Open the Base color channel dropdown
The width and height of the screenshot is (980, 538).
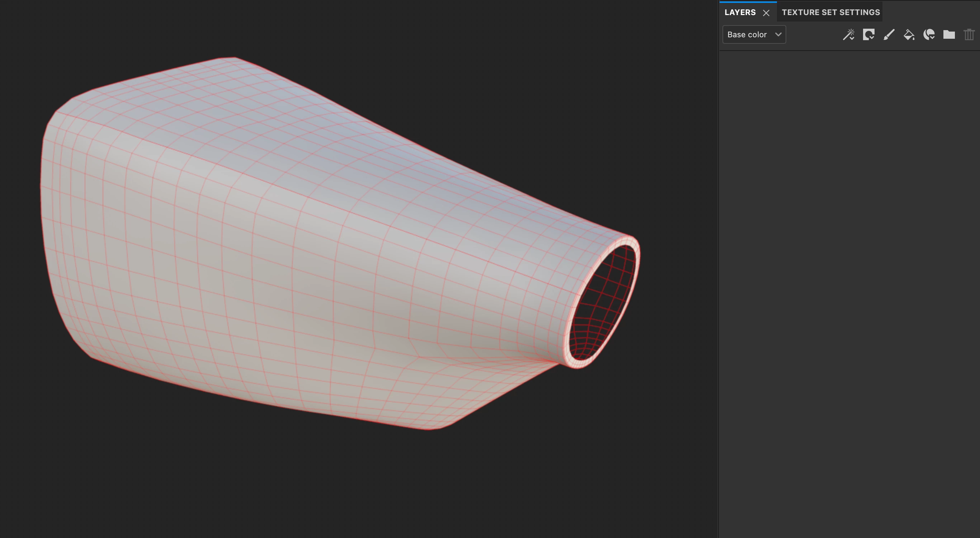coord(747,35)
